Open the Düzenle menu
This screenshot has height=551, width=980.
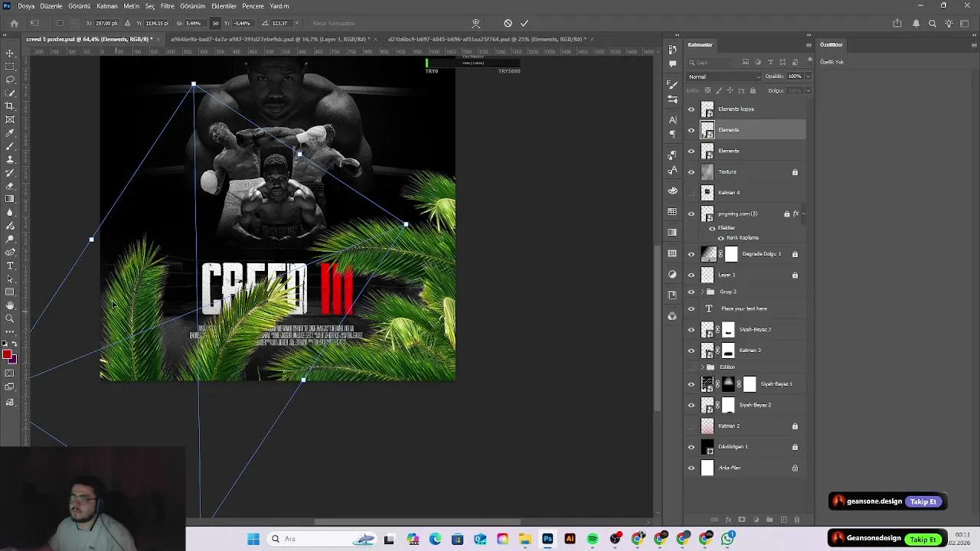tap(51, 6)
